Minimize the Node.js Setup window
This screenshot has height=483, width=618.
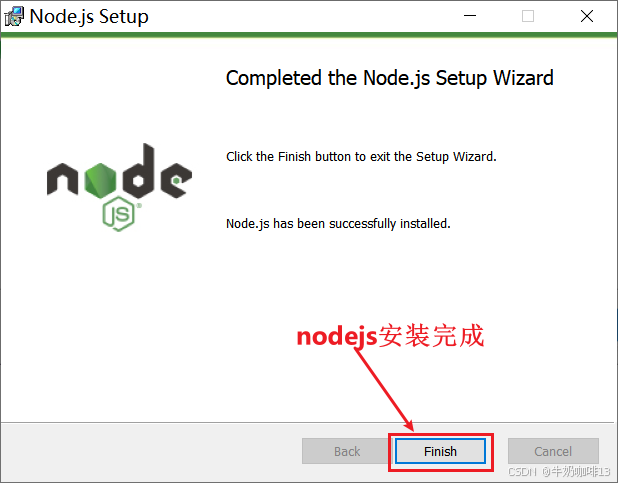pyautogui.click(x=470, y=16)
